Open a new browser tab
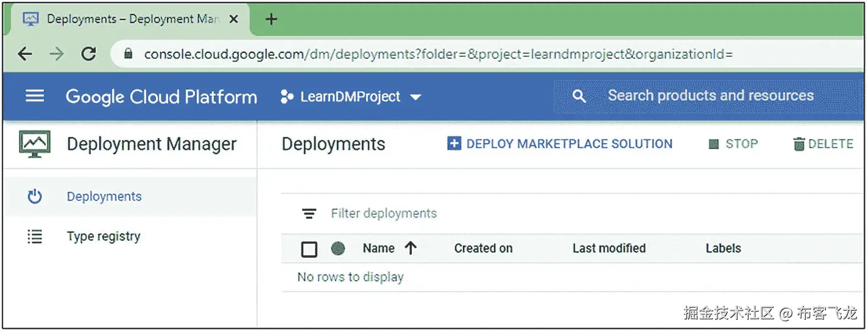Screen dimensions: 868x332 pyautogui.click(x=271, y=19)
